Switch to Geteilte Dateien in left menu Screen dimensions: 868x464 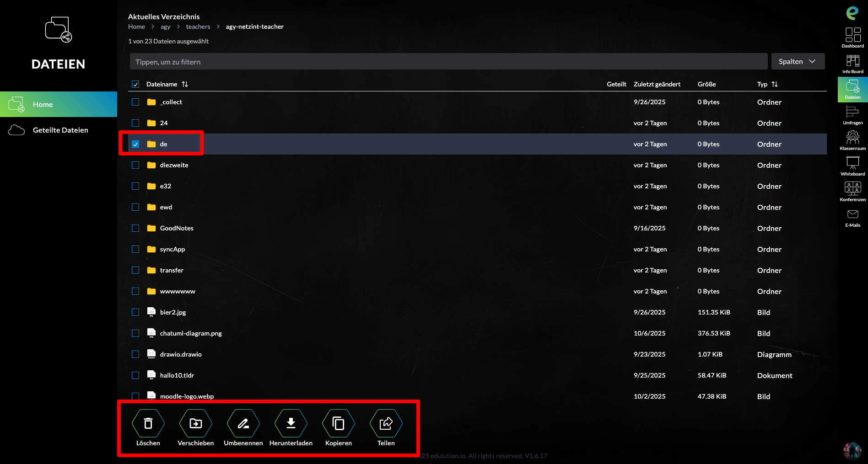tap(60, 130)
